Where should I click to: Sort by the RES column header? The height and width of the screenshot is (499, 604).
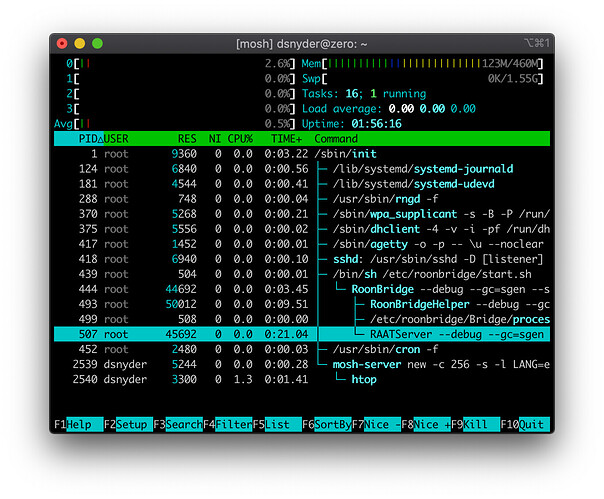click(x=187, y=139)
